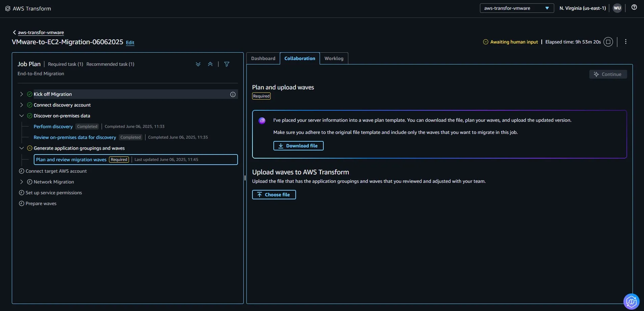This screenshot has height=311, width=644.
Task: Select the Set up service permissions step
Action: [x=54, y=193]
